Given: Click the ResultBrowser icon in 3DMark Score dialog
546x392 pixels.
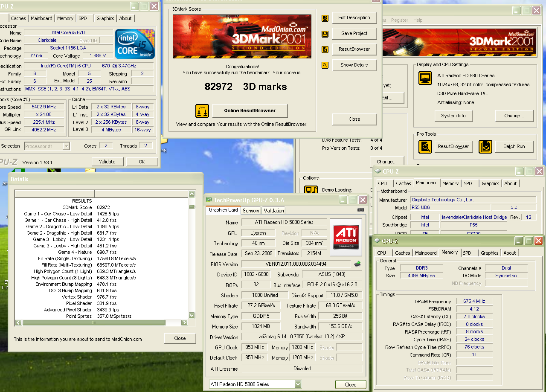Looking at the screenshot, I should coord(325,49).
